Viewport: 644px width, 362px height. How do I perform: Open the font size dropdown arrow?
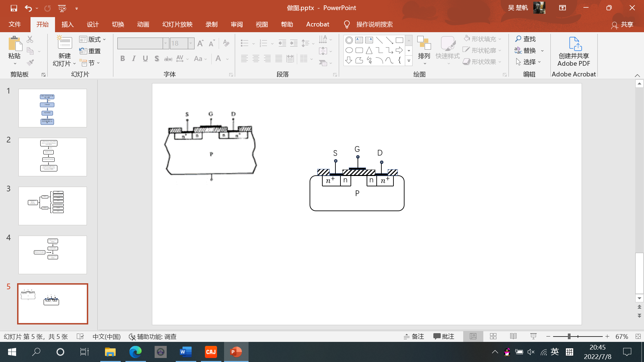tap(191, 43)
